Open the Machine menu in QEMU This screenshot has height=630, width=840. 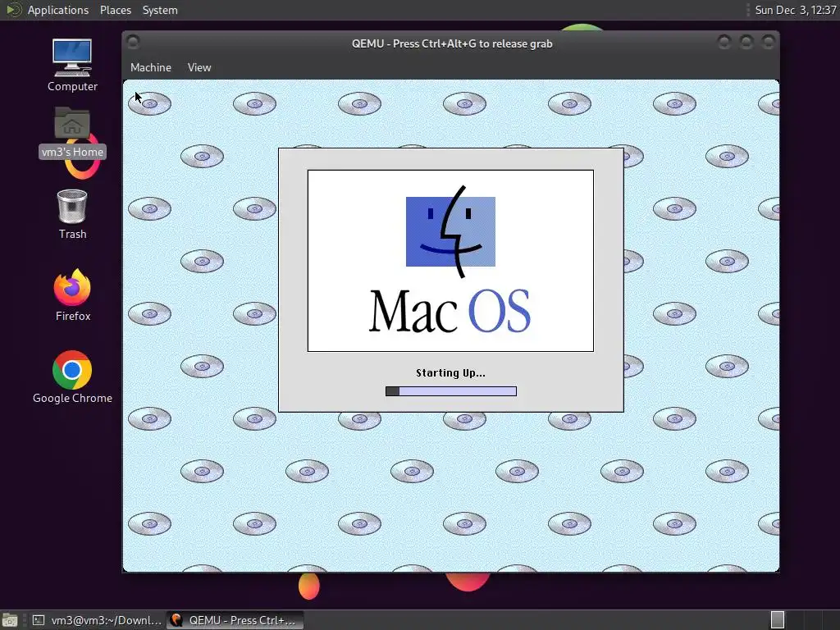tap(151, 67)
